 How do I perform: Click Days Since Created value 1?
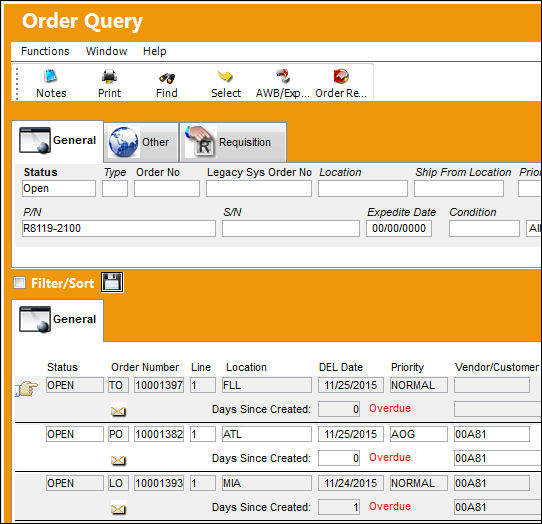(339, 507)
